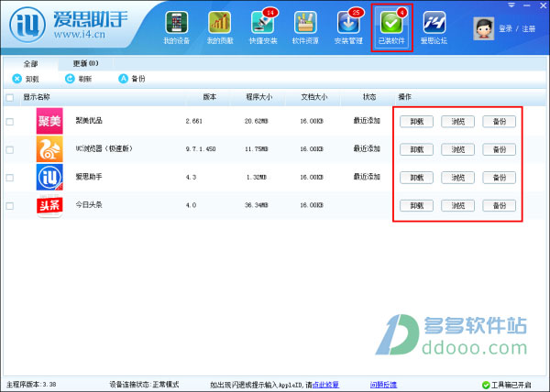Click 卸载 button for 聚美优品
Screen dimensions: 550x392
[x=417, y=122]
